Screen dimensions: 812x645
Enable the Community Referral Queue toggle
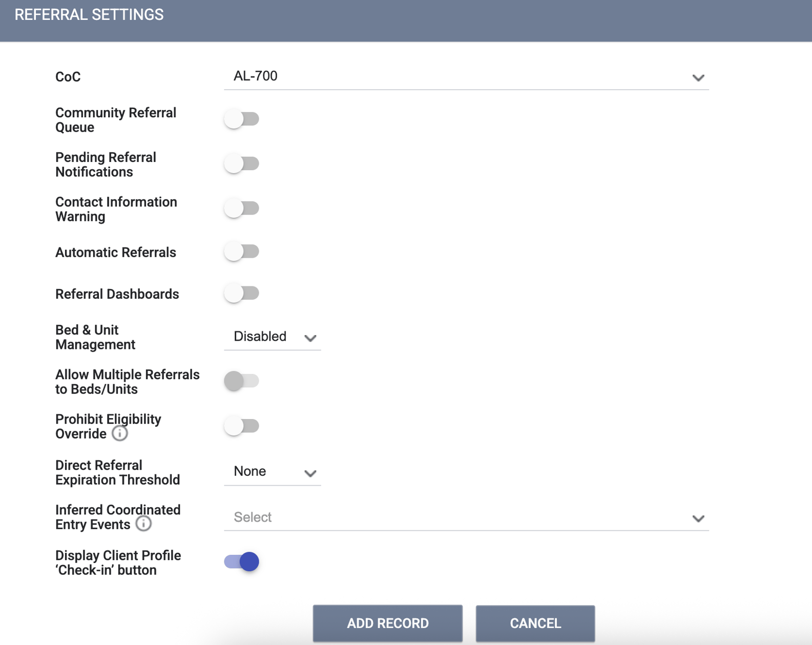(x=241, y=118)
